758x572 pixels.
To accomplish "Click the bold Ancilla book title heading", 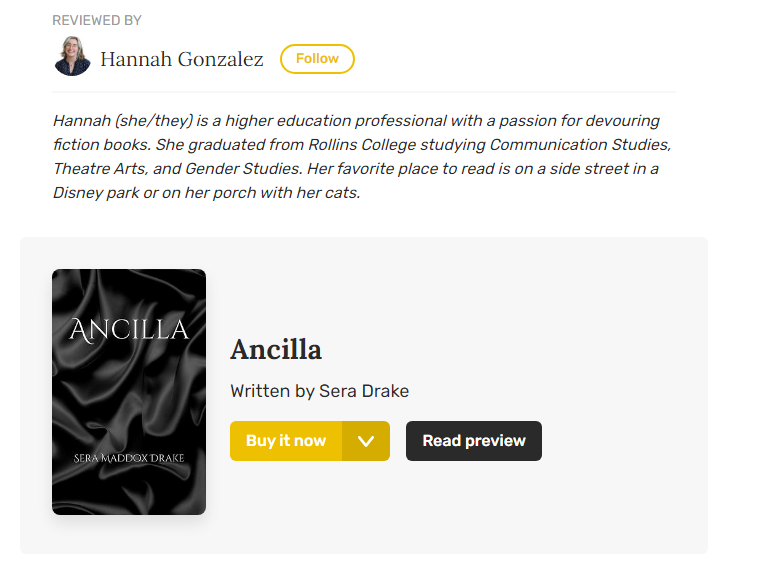I will pos(276,349).
